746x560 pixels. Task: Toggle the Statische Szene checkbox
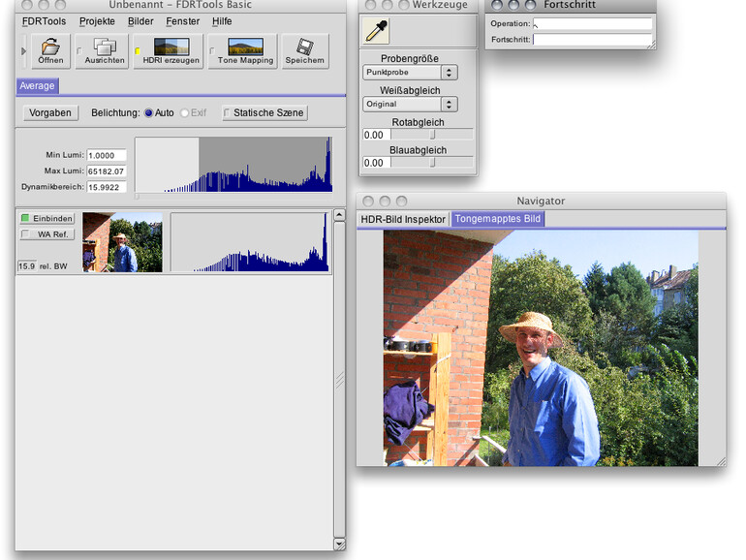pos(228,113)
